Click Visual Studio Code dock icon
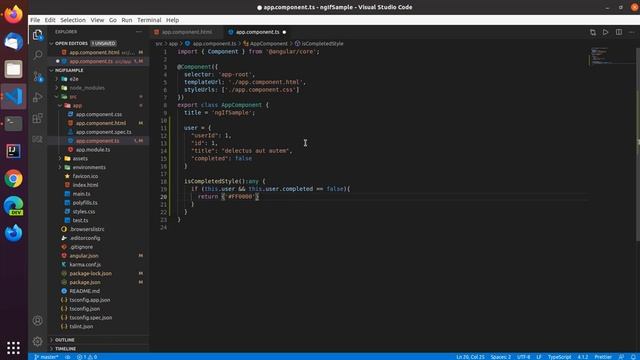The image size is (640, 360). 13,96
